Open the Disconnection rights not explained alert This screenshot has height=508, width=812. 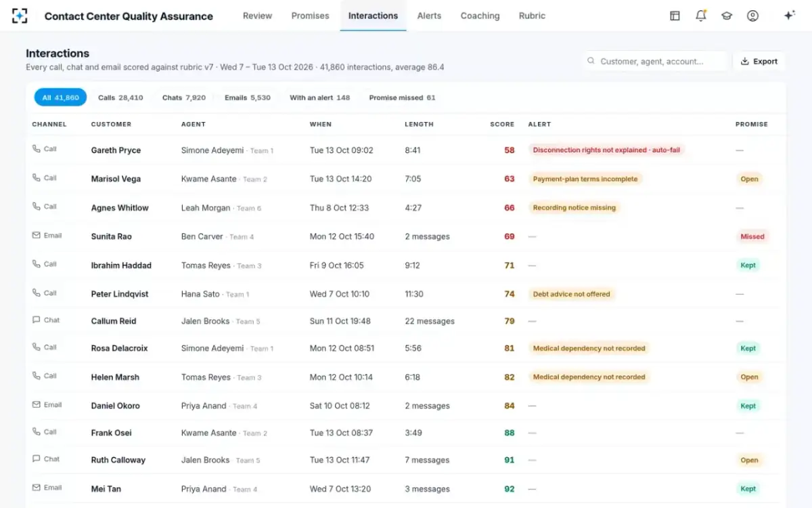(606, 150)
